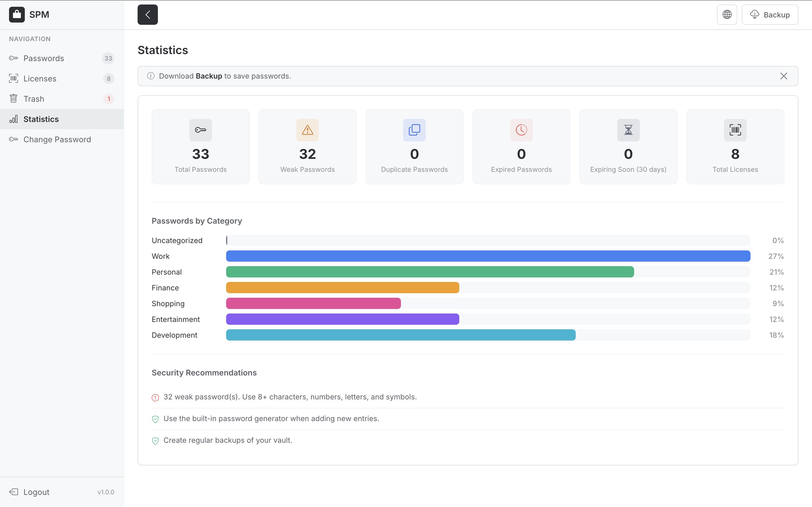Click the Logout link
Viewport: 812px width, 507px height.
click(36, 492)
